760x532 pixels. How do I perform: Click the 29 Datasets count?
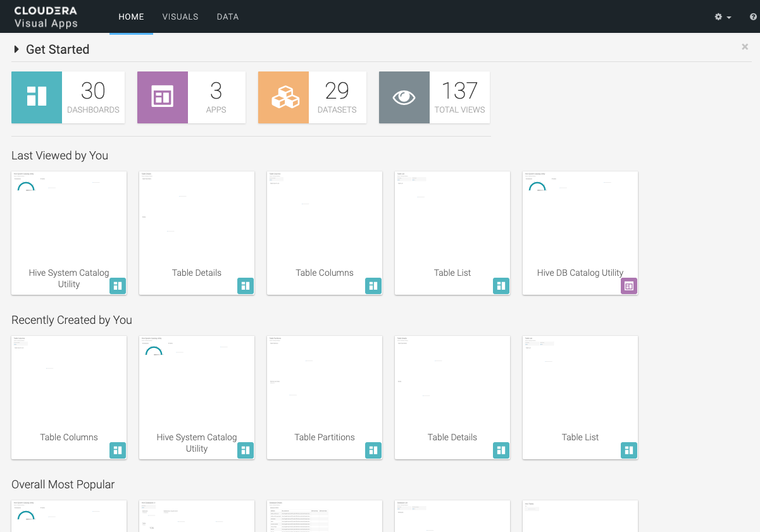337,91
